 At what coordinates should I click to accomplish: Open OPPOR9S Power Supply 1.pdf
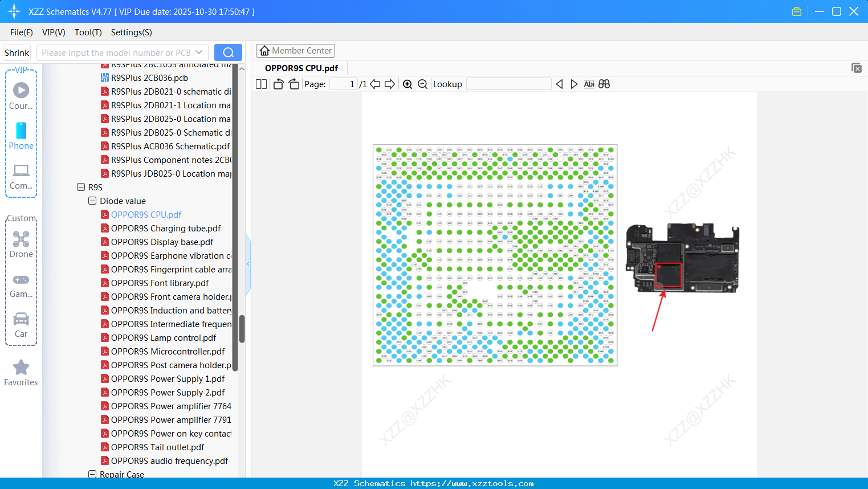[x=168, y=379]
